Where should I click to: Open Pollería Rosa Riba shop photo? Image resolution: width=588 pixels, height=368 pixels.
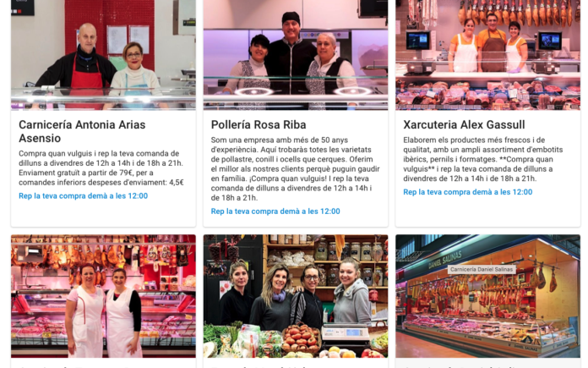[x=296, y=55]
